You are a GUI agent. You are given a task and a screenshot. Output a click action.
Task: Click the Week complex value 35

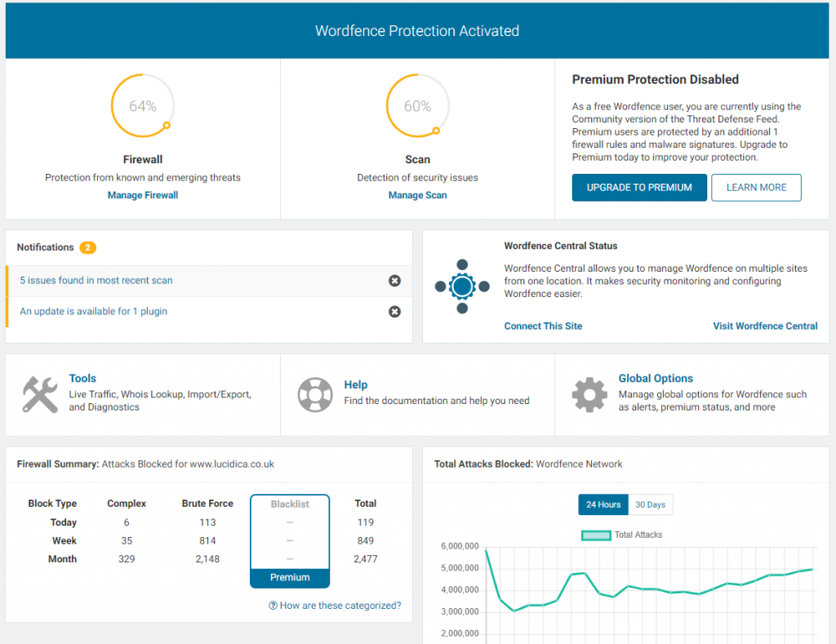127,540
